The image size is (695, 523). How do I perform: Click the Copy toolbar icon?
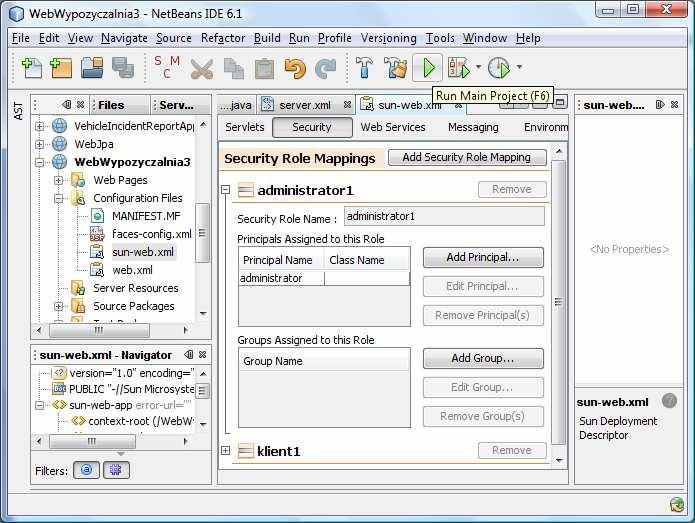234,69
